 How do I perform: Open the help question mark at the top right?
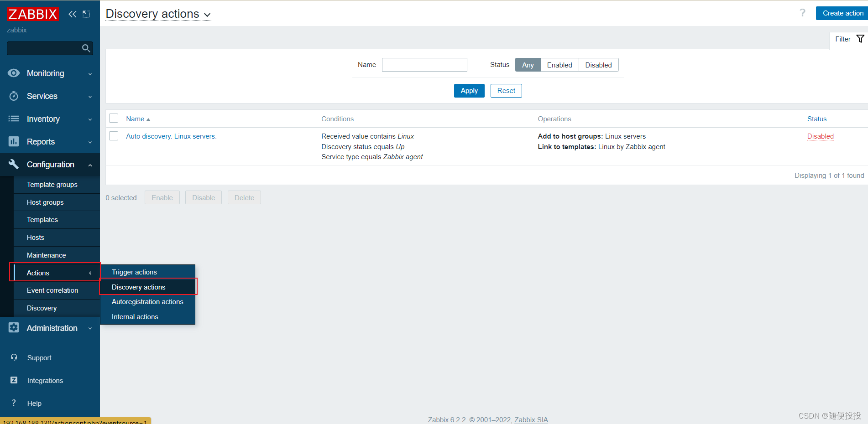(802, 13)
